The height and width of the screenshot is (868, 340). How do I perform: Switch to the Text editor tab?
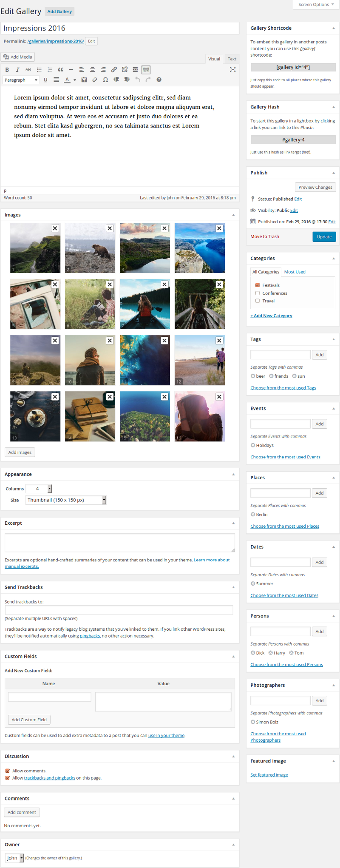[x=232, y=59]
